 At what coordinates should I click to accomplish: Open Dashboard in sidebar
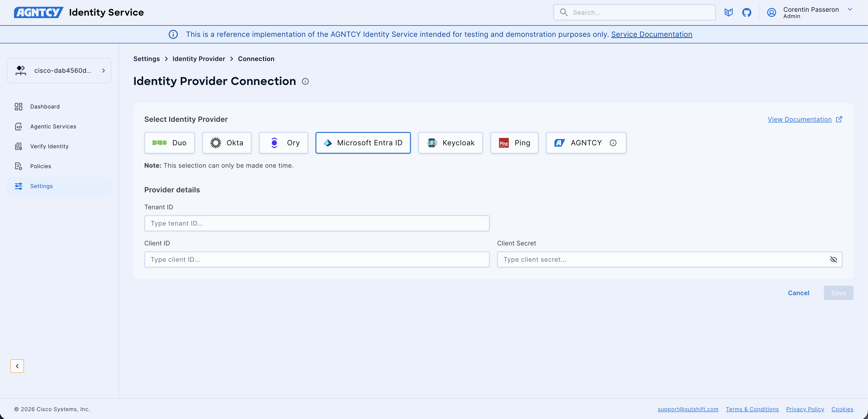click(x=59, y=106)
